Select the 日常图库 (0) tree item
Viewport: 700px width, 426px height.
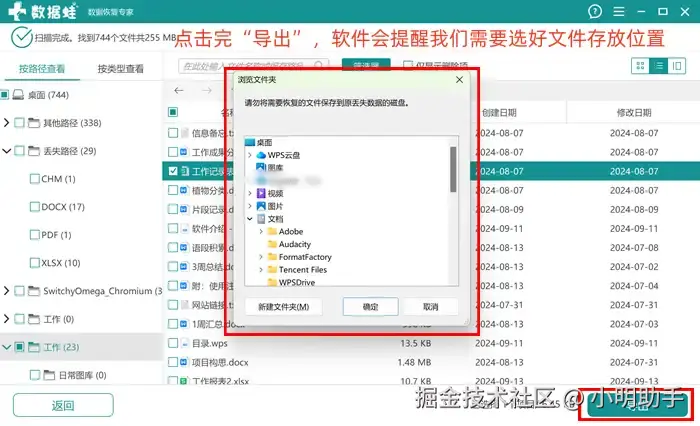pyautogui.click(x=83, y=375)
